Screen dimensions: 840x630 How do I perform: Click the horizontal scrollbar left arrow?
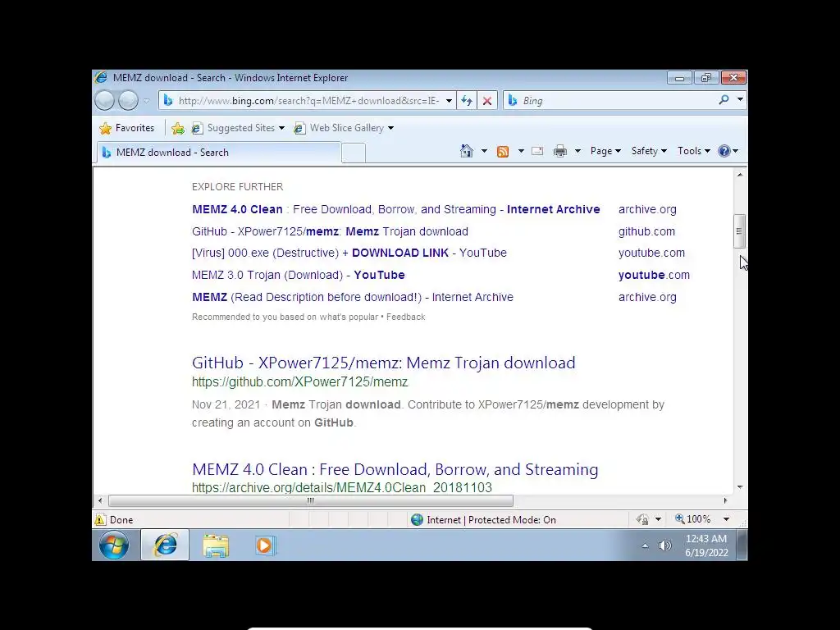100,501
